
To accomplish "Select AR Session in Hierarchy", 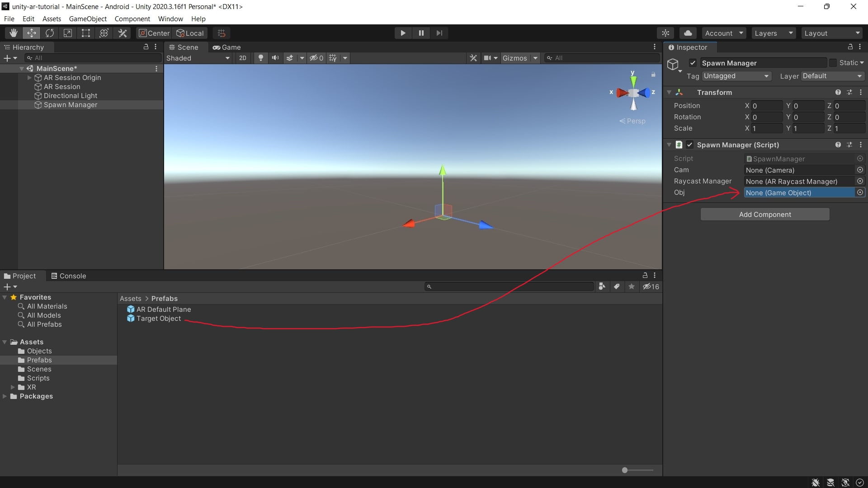I will [61, 86].
